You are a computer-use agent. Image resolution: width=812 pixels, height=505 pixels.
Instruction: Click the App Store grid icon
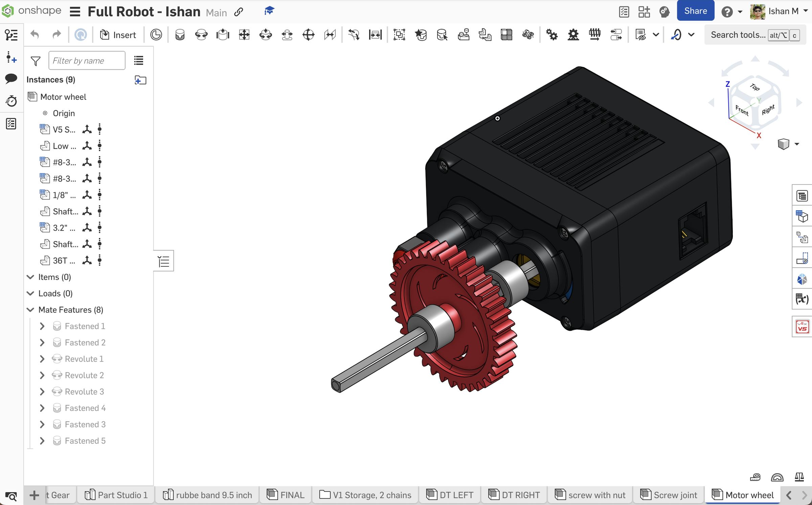pos(644,11)
